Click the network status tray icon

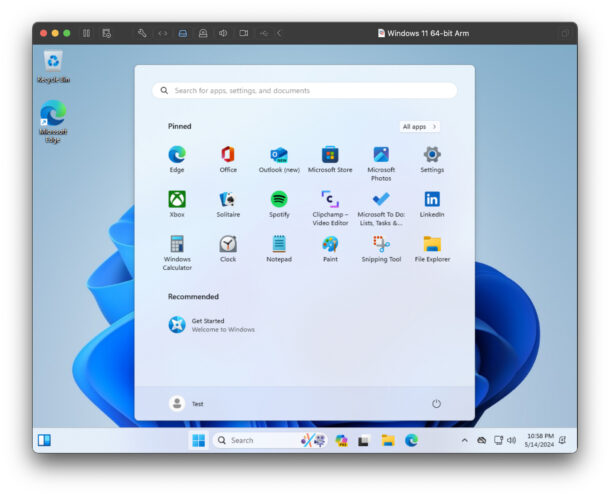coord(498,440)
